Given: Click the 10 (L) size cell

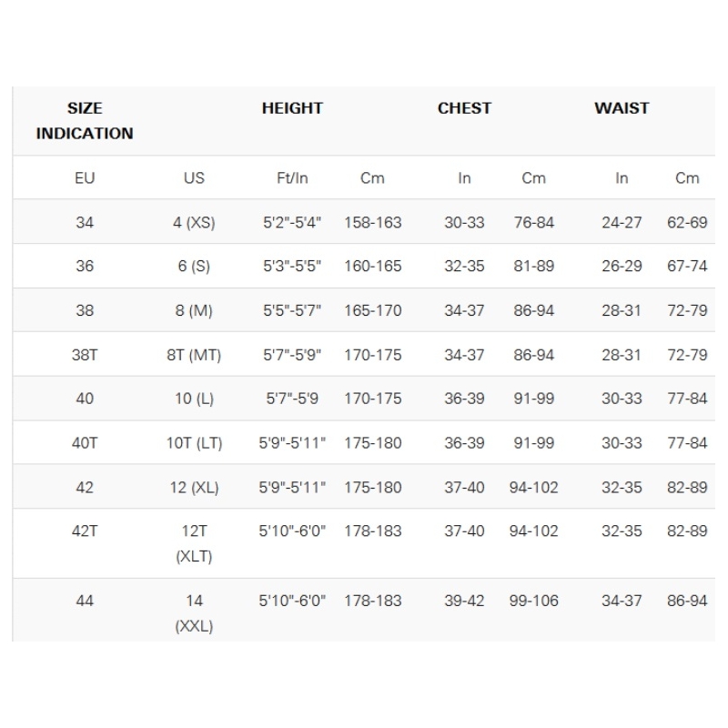Looking at the screenshot, I should (194, 399).
